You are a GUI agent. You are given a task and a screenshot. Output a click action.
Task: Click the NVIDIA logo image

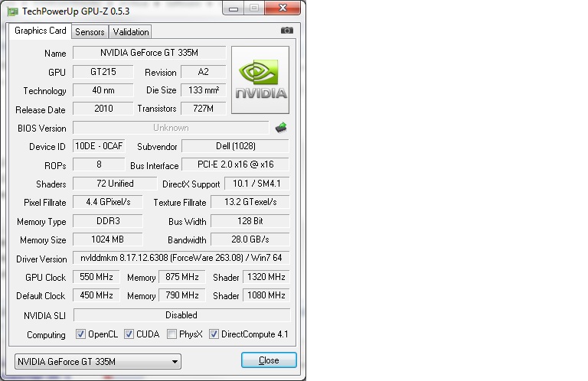pyautogui.click(x=260, y=80)
